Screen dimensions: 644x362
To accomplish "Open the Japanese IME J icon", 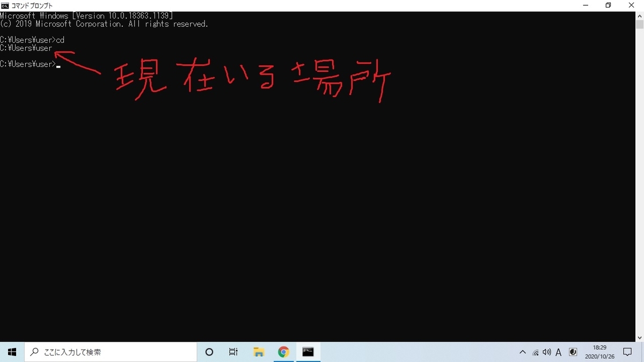I will (x=573, y=352).
